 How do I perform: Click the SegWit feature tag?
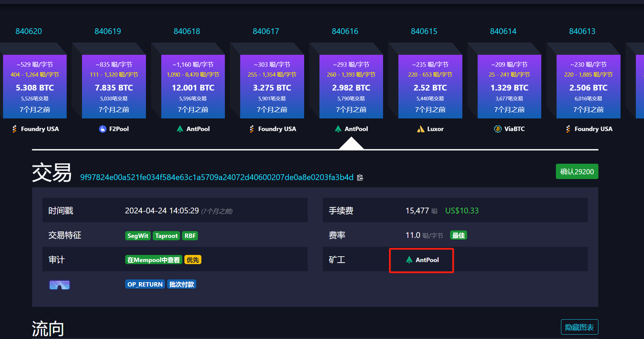[x=138, y=236]
